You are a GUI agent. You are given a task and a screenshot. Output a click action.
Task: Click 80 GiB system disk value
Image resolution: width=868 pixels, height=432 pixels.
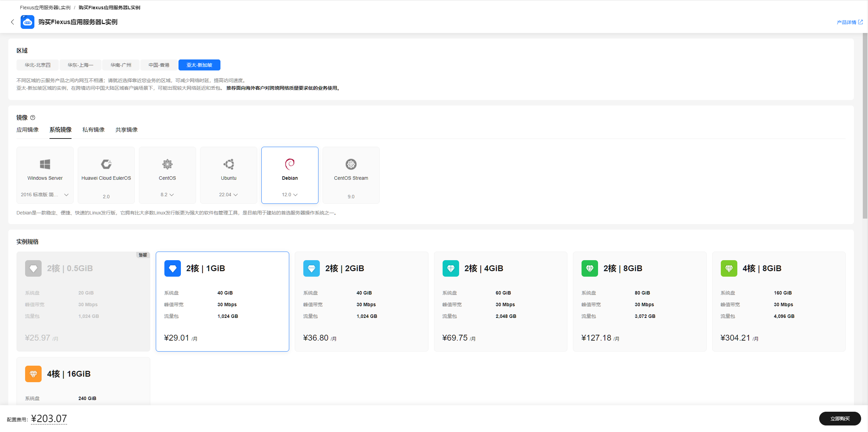(x=642, y=293)
